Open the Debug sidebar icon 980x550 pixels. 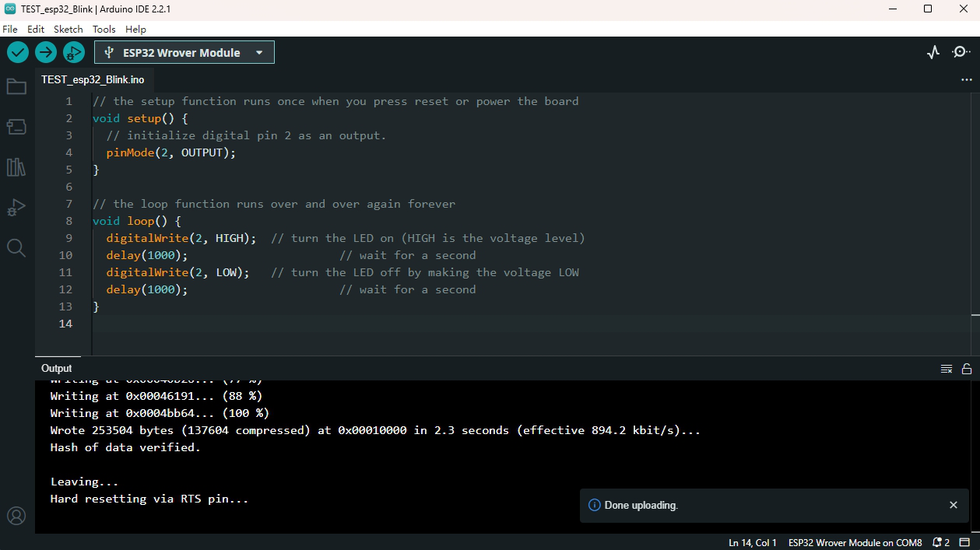coord(16,208)
